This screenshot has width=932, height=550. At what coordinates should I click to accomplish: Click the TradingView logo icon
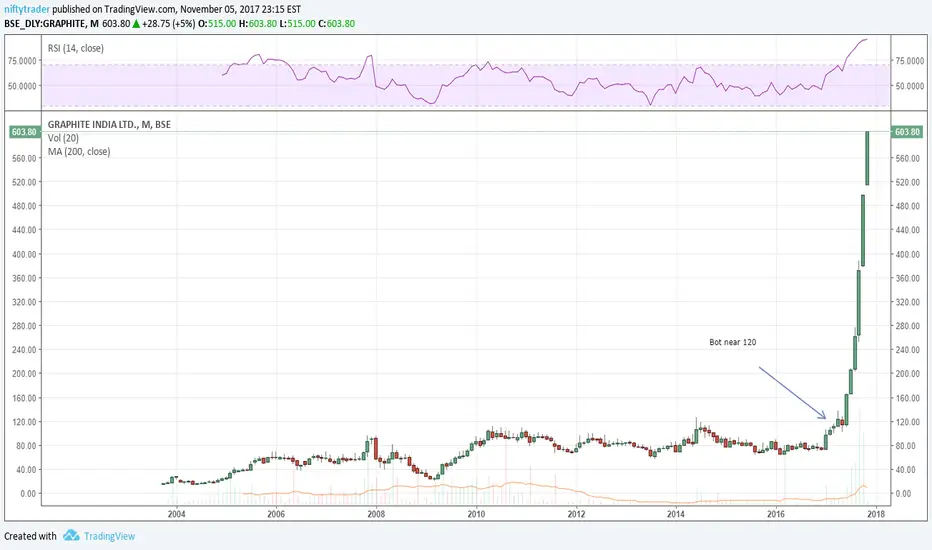pos(71,535)
